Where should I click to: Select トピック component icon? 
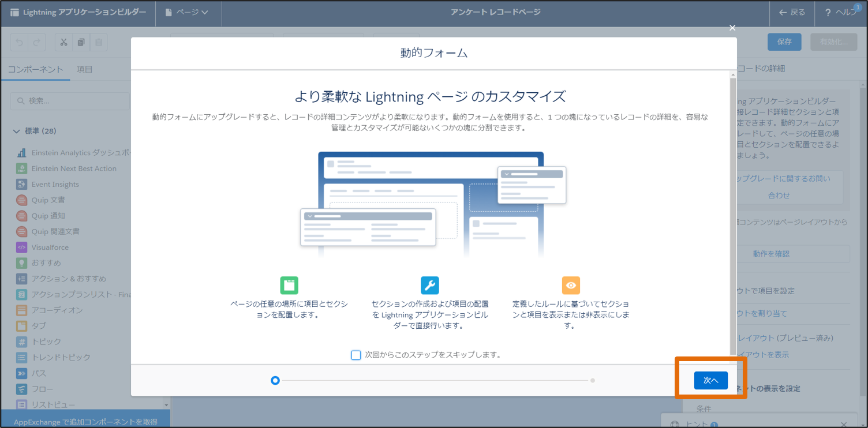pos(21,341)
